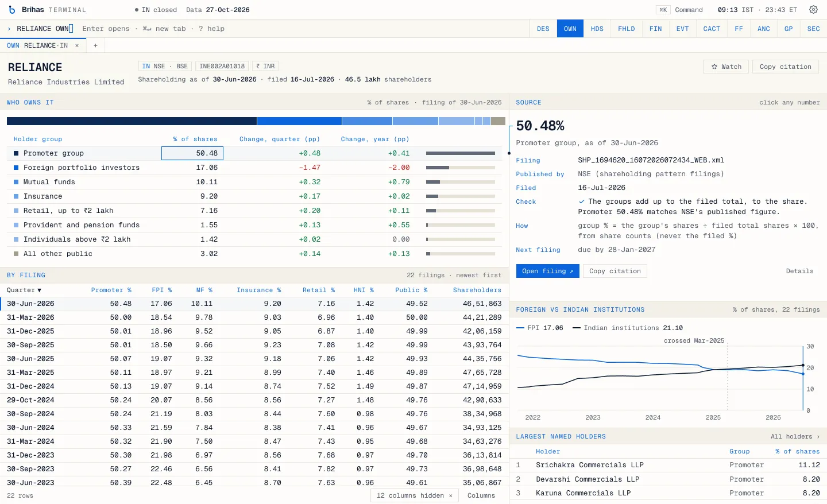Switch to the HDS function tab

pyautogui.click(x=597, y=29)
